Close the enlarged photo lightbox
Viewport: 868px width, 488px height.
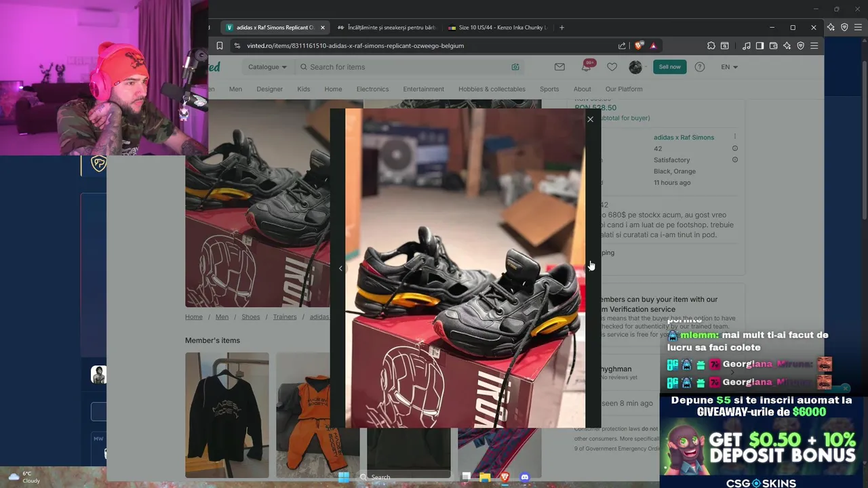590,119
